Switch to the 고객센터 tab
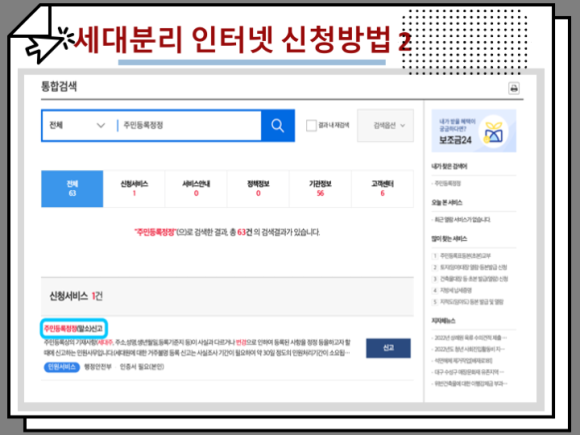The height and width of the screenshot is (435, 580). [x=382, y=189]
